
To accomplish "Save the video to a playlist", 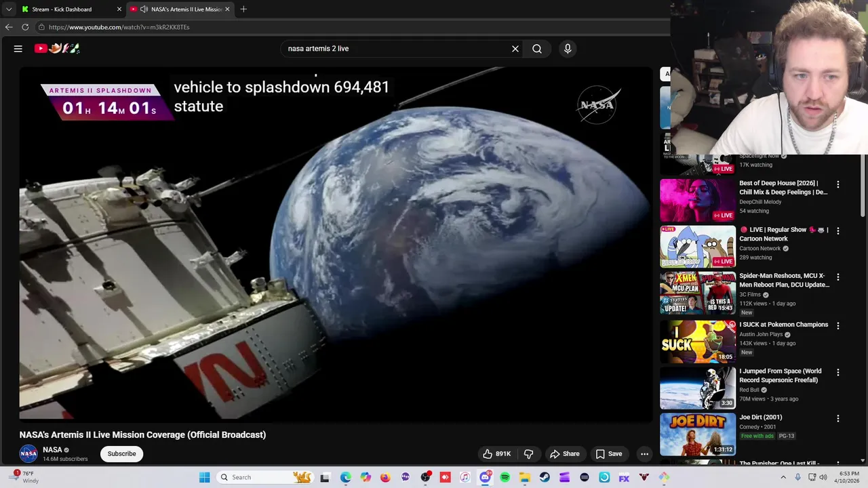I will (x=608, y=454).
